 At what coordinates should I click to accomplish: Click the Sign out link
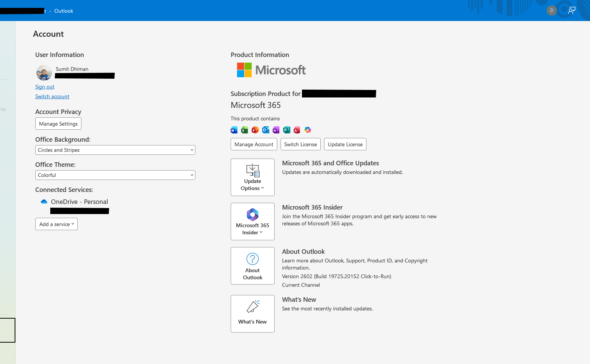[45, 87]
